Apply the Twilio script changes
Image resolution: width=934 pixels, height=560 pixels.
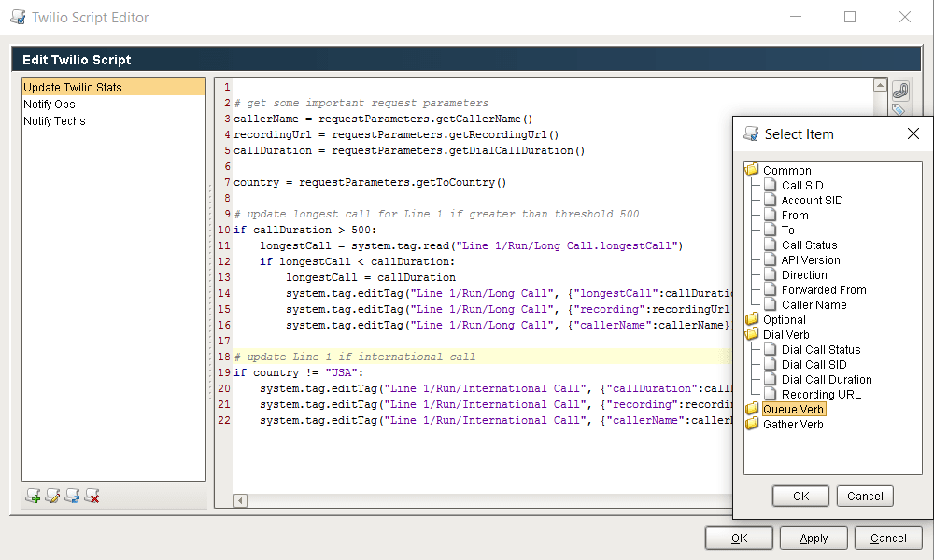tap(814, 538)
